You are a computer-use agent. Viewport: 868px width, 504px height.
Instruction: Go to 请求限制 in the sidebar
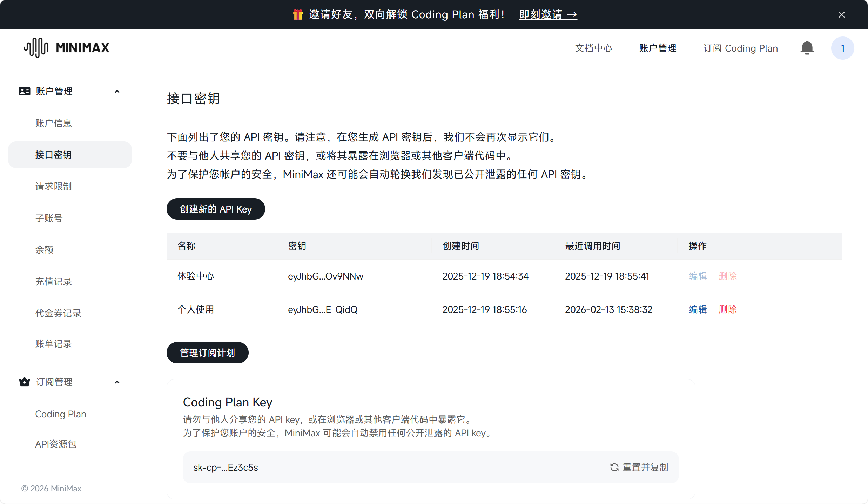[x=53, y=186]
